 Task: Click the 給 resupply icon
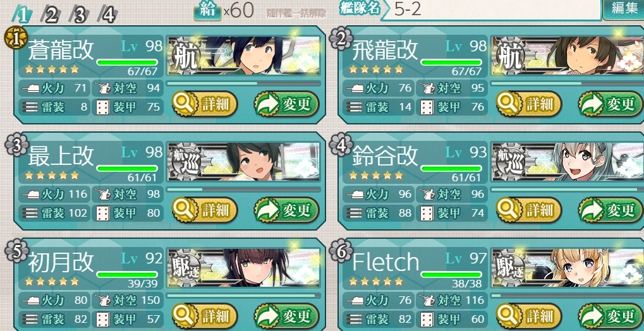207,11
